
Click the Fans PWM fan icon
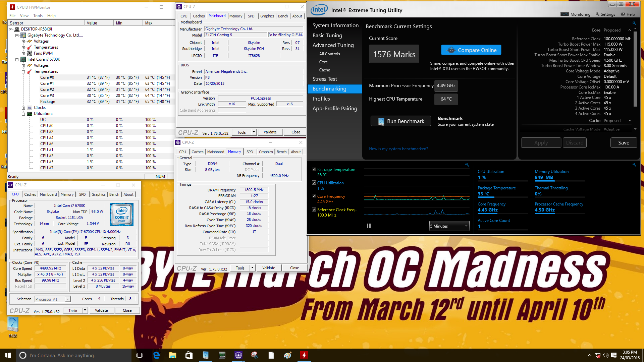click(30, 53)
